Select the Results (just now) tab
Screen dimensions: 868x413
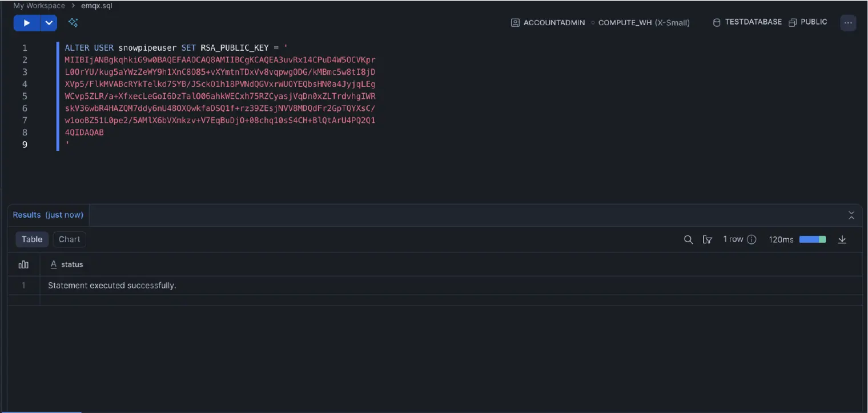pyautogui.click(x=48, y=215)
